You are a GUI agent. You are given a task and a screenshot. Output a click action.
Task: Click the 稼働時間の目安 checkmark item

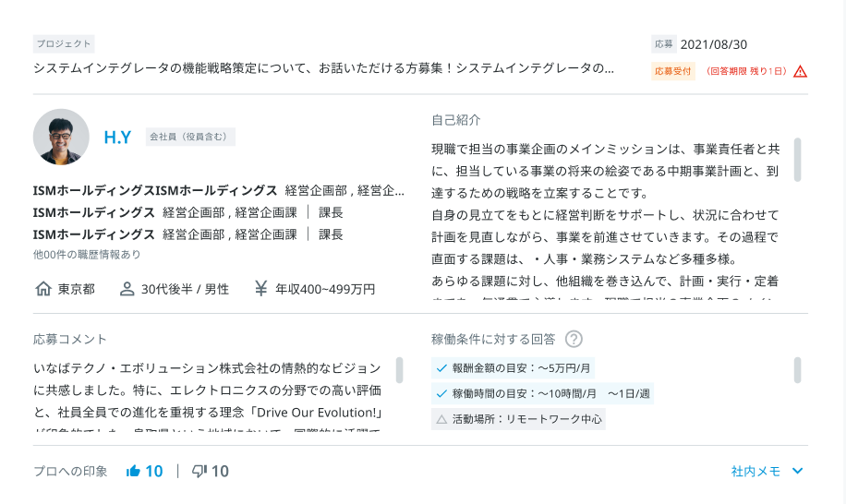click(543, 393)
